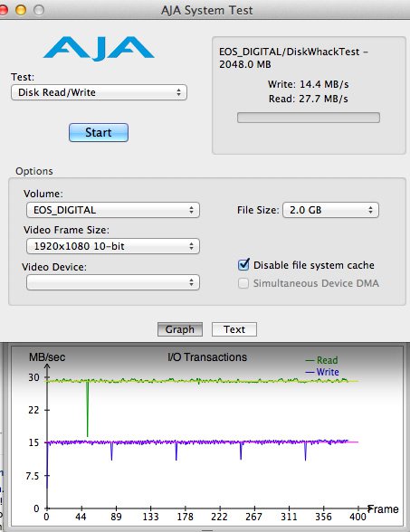Viewport: 410px width, 532px height.
Task: Switch to the Graph view tab
Action: [x=180, y=329]
